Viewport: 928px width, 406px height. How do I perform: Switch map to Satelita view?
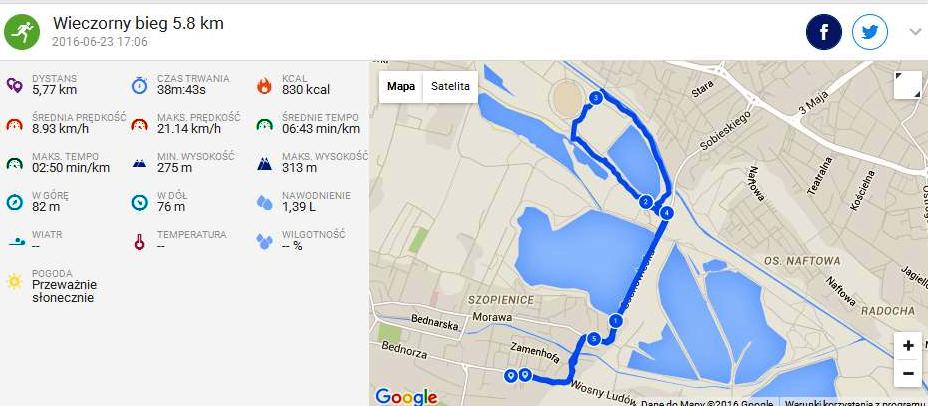(x=450, y=86)
